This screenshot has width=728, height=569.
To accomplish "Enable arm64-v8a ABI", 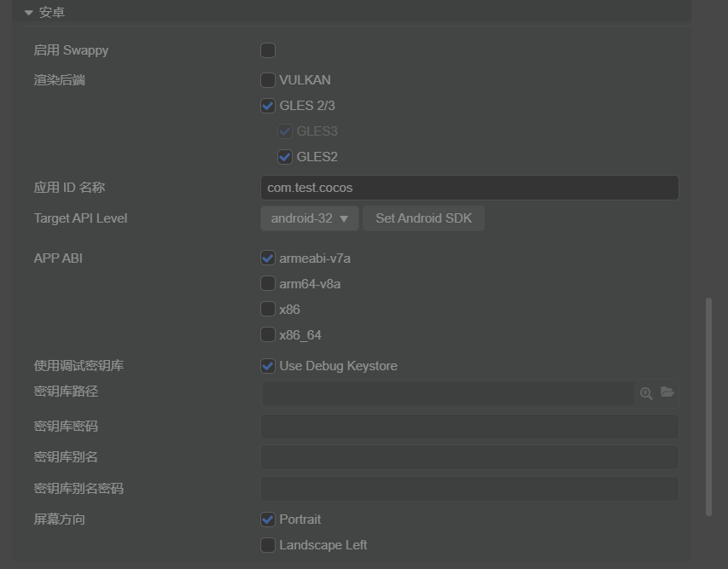I will (x=268, y=283).
